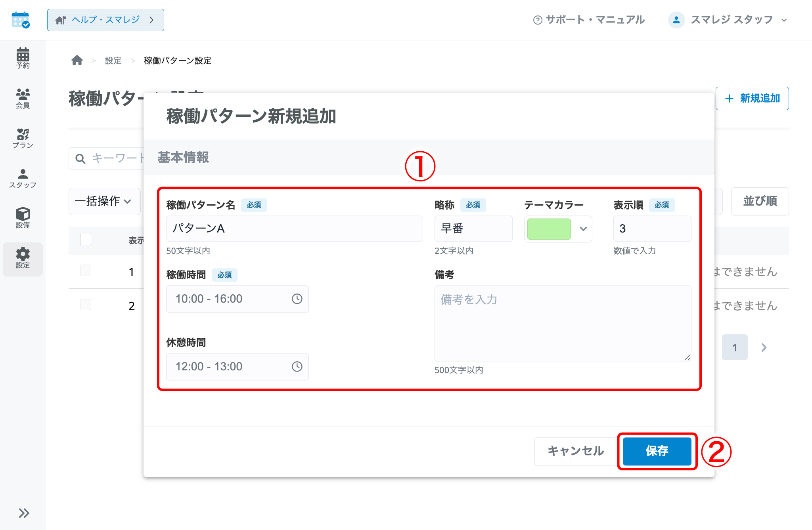Focus the 稼働パターン名 input field
Viewport: 812px width, 530px height.
tap(295, 229)
